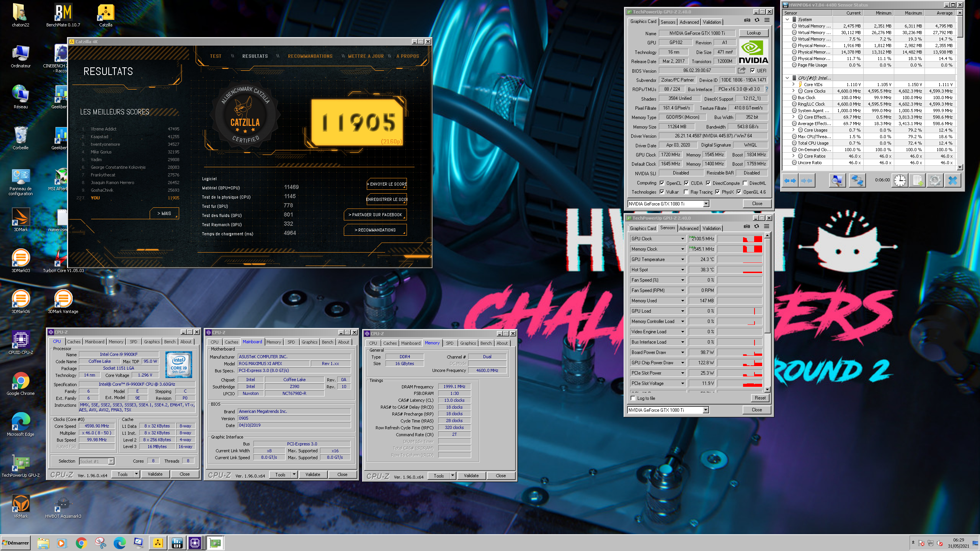Viewport: 980px width, 551px height.
Task: Expand Core VIDs row in HWiNFO
Action: tap(794, 85)
